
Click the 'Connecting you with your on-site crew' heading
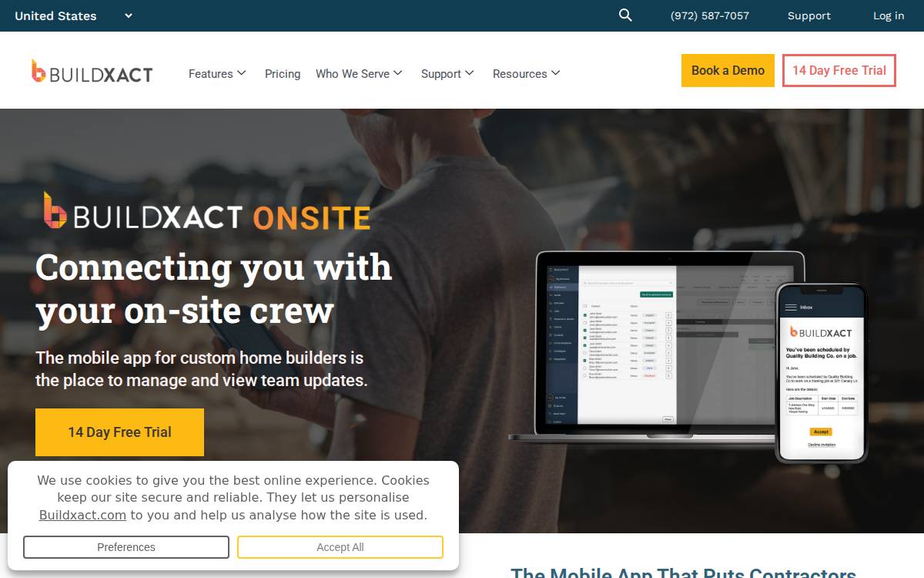(214, 289)
